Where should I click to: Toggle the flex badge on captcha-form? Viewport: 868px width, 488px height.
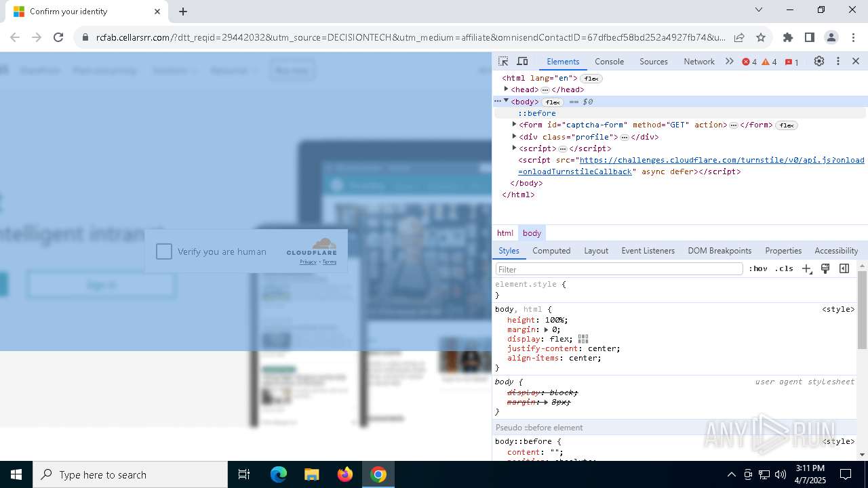coord(787,125)
